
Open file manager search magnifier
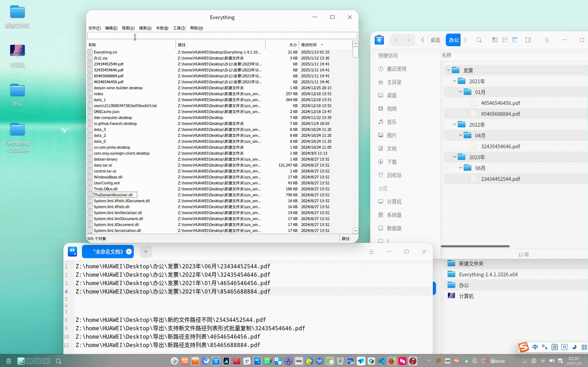click(x=479, y=40)
